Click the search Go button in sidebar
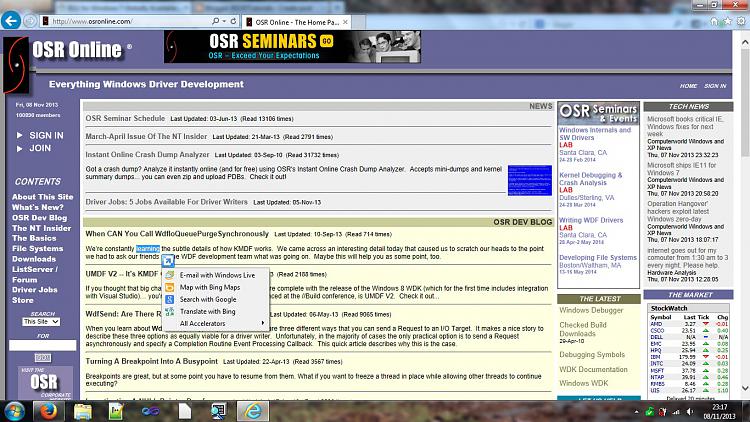The image size is (750, 422). pyautogui.click(x=43, y=358)
